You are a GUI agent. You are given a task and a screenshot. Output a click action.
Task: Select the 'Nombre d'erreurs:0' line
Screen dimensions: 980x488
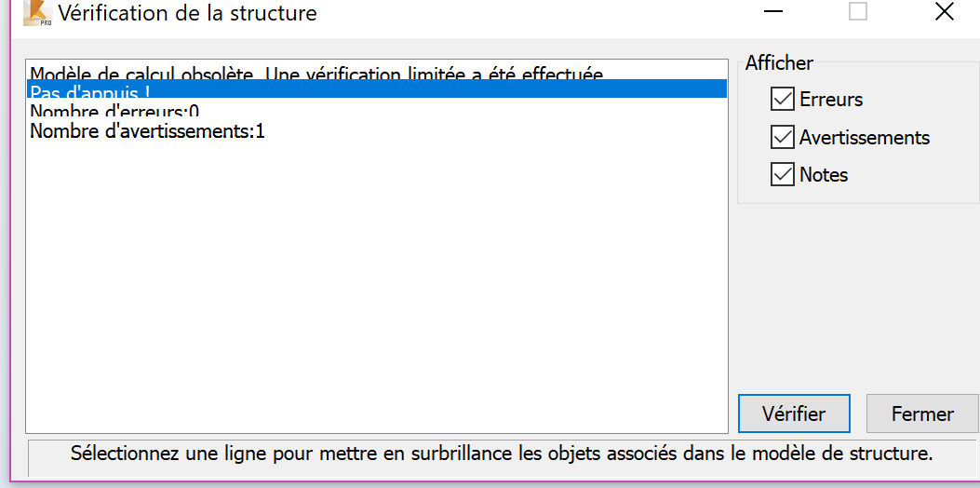pos(376,110)
